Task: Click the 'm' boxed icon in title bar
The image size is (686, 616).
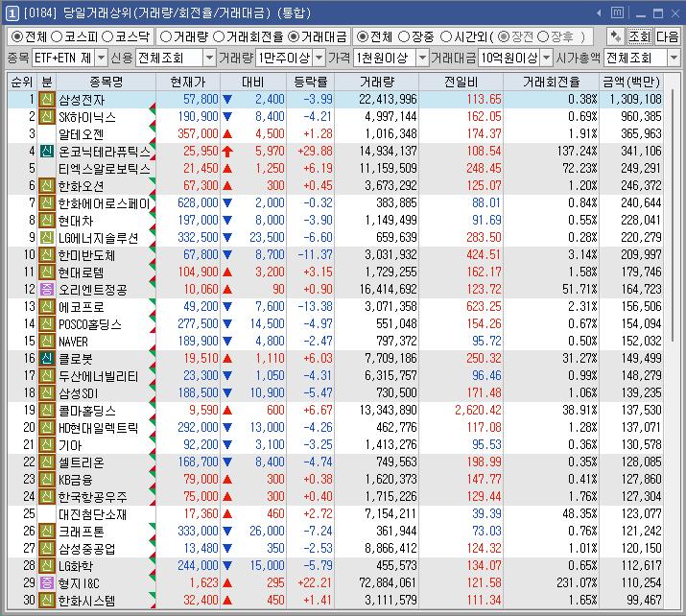Action: pos(617,12)
